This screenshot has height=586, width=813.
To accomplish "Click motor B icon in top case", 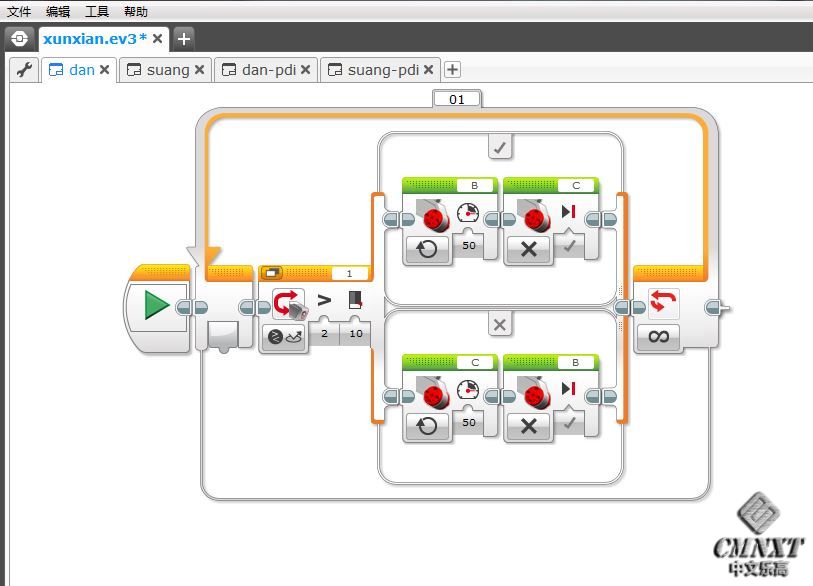I will click(x=433, y=217).
